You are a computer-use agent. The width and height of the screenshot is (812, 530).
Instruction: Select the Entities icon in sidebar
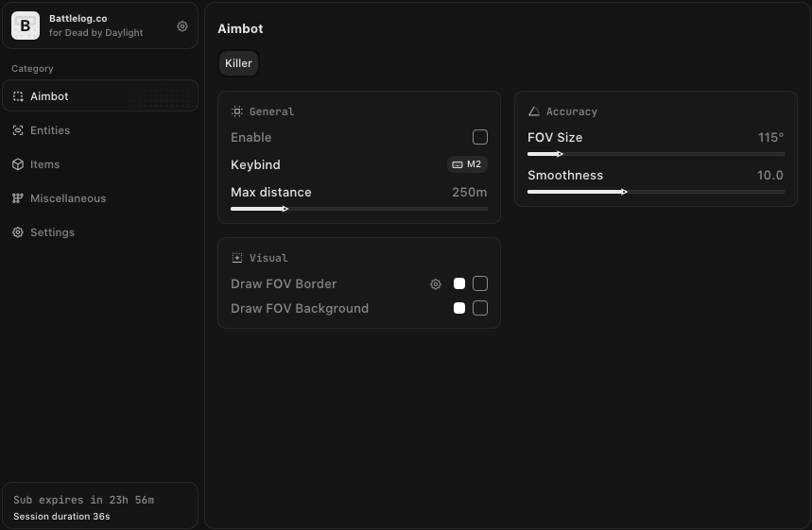pos(18,130)
